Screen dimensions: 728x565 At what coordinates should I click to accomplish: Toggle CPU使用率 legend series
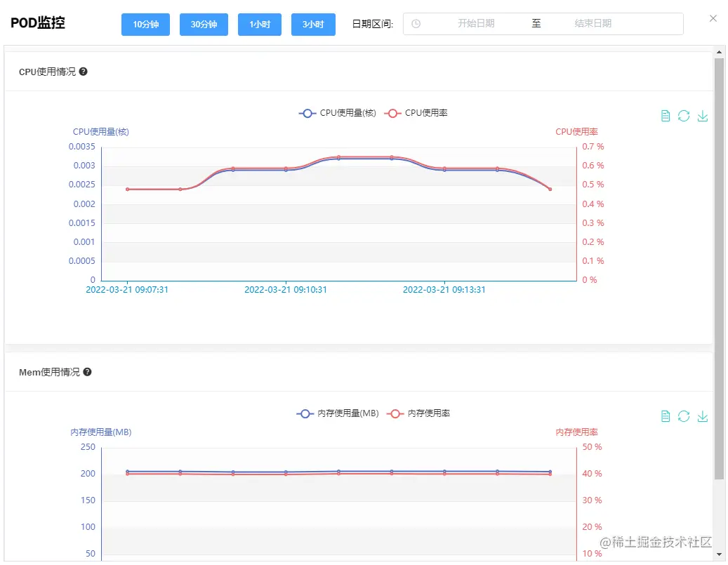(x=416, y=113)
